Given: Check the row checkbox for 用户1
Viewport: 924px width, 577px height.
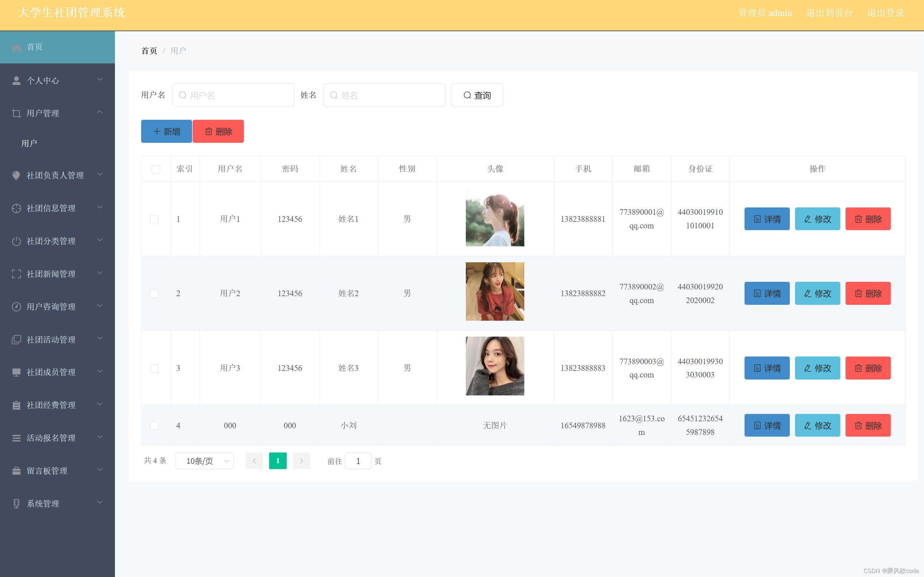Looking at the screenshot, I should [154, 219].
